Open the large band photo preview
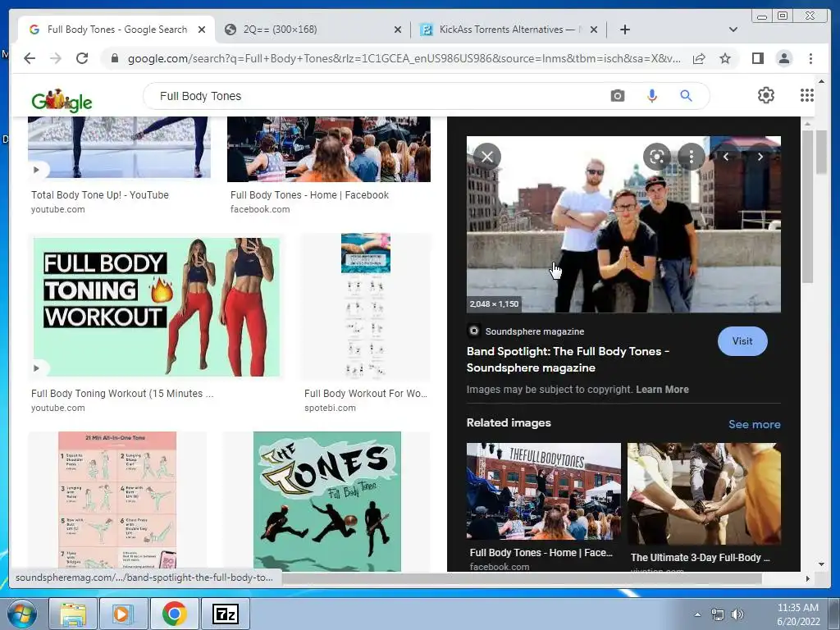Image resolution: width=840 pixels, height=630 pixels. point(623,224)
